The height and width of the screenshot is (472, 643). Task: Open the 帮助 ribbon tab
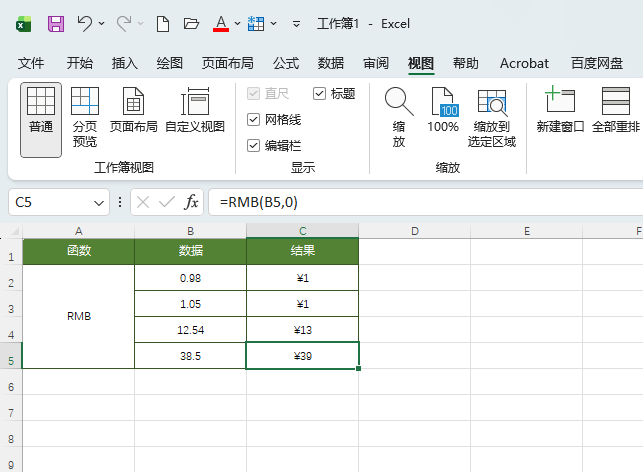(465, 63)
